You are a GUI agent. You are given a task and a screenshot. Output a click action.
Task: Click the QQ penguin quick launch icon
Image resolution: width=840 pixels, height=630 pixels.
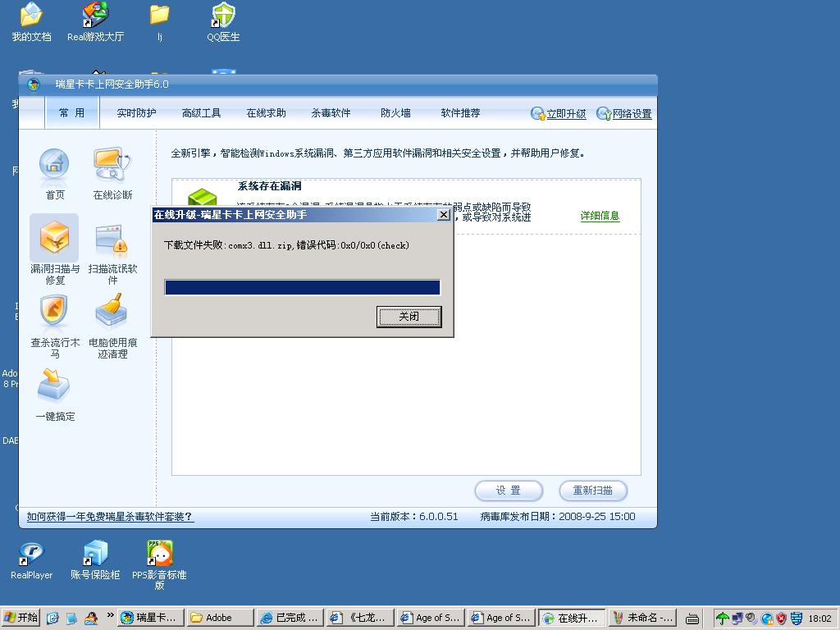coord(91,618)
